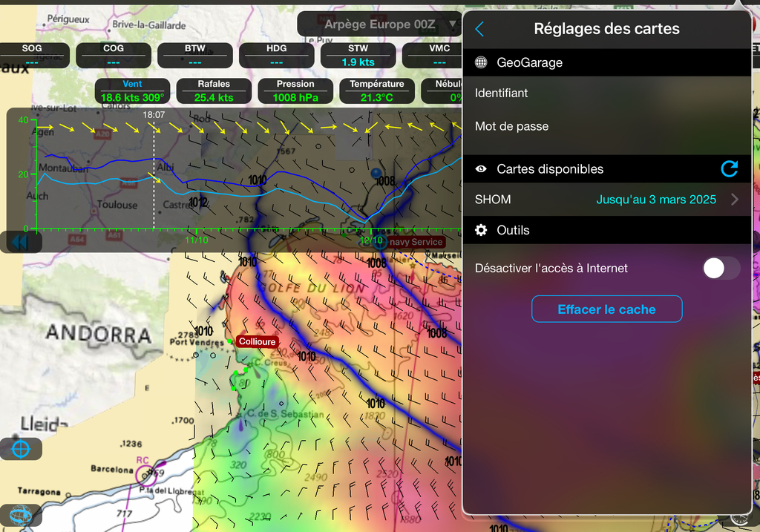This screenshot has width=760, height=532.
Task: Select the Température weather parameter
Action: coord(376,91)
